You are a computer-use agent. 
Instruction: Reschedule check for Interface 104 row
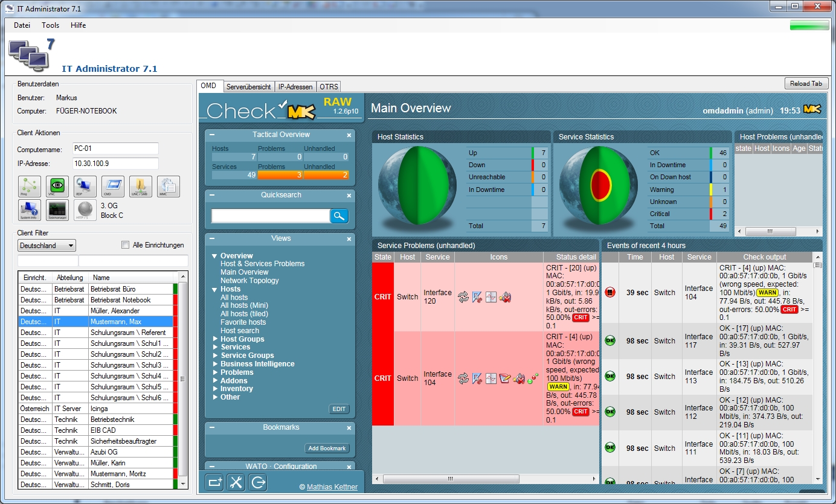tap(463, 378)
